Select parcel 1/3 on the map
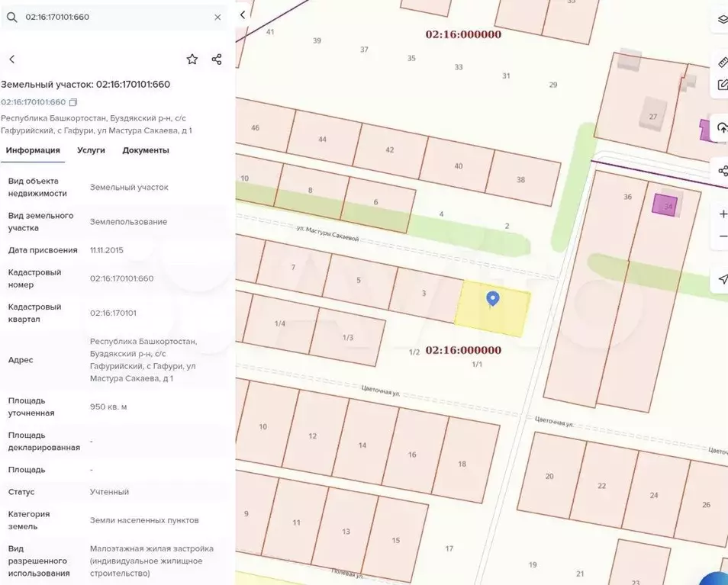 click(347, 337)
